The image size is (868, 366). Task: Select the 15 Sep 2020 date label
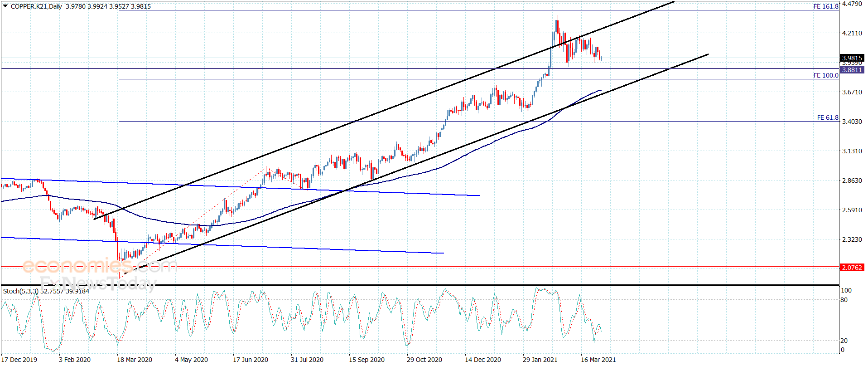[x=366, y=360]
